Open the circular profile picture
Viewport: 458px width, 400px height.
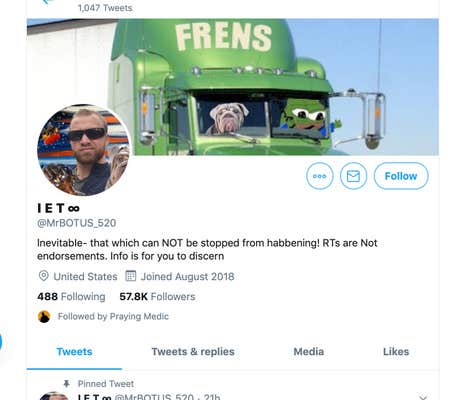(x=84, y=150)
